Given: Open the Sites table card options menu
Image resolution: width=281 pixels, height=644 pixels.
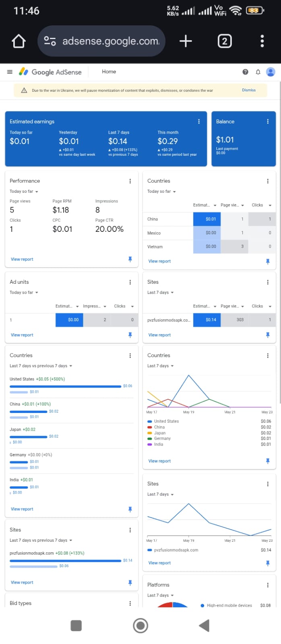Looking at the screenshot, I should click(268, 282).
